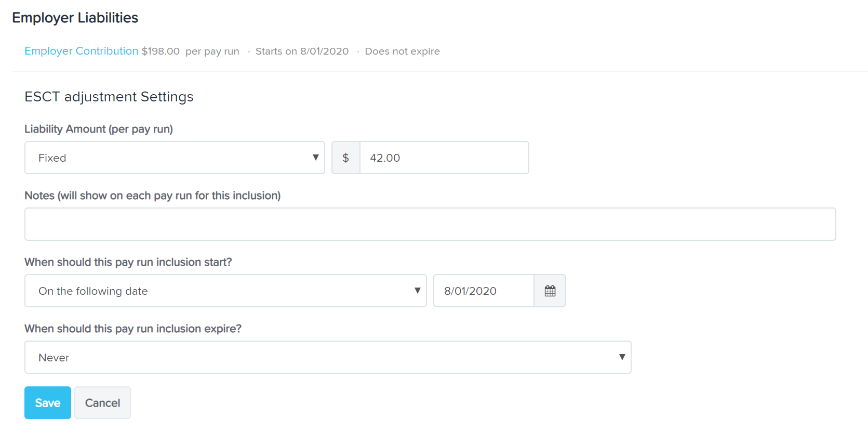The width and height of the screenshot is (868, 429).
Task: Click the 'When should this pay run inclusion start?' label
Action: (128, 262)
